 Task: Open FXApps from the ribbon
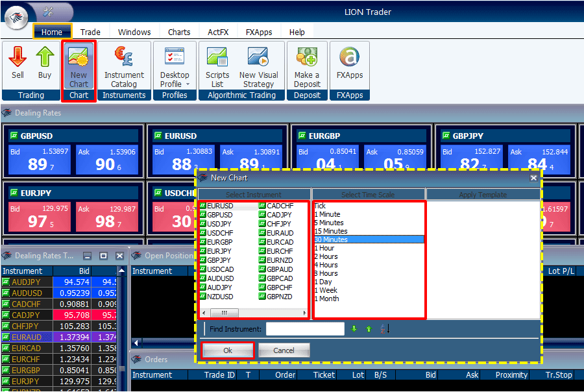[x=349, y=62]
